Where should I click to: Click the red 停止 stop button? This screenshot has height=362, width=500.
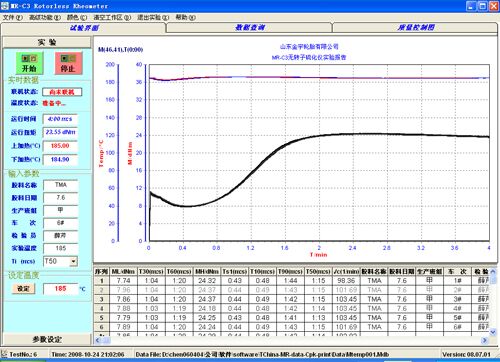[x=68, y=63]
